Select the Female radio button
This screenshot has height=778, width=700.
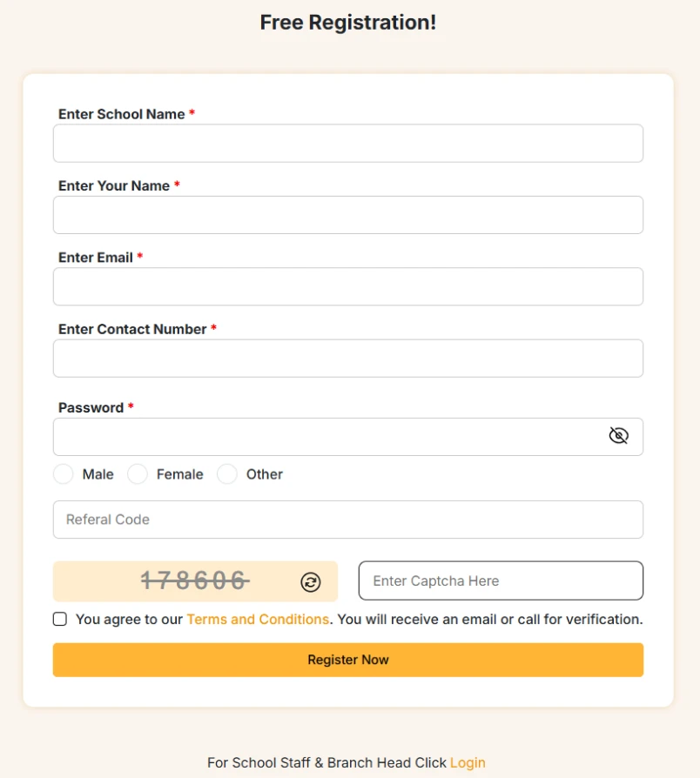(x=138, y=474)
